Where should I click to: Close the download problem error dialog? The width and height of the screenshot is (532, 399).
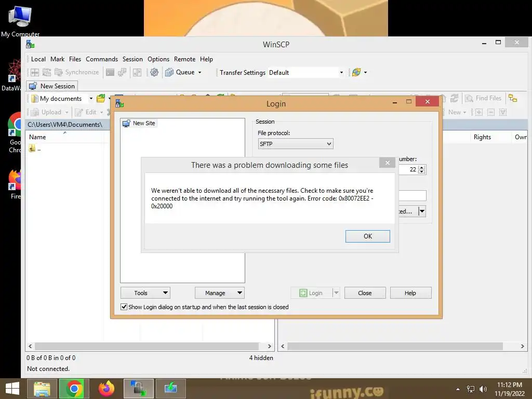[x=387, y=163]
